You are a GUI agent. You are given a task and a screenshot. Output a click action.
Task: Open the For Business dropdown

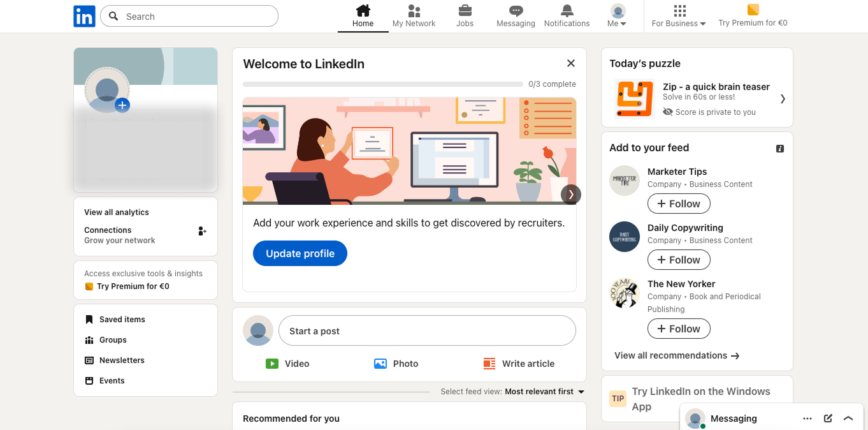679,16
